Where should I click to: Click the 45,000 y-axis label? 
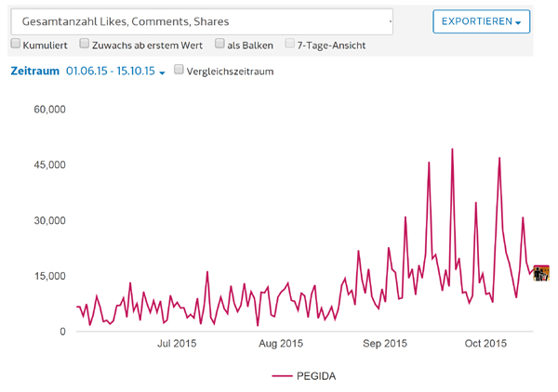point(49,165)
